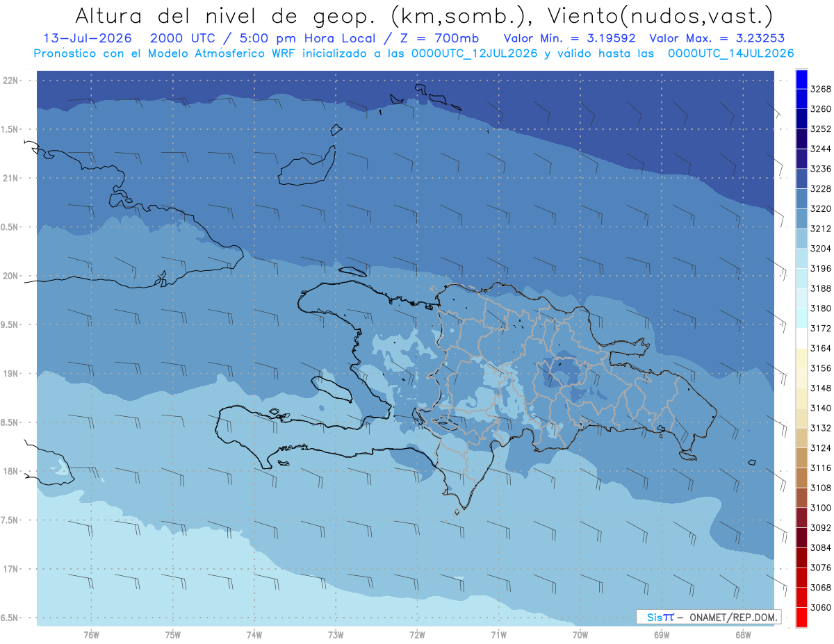834x644 pixels.
Task: Click the "Sis" logo text in the credit box
Action: pos(655,617)
